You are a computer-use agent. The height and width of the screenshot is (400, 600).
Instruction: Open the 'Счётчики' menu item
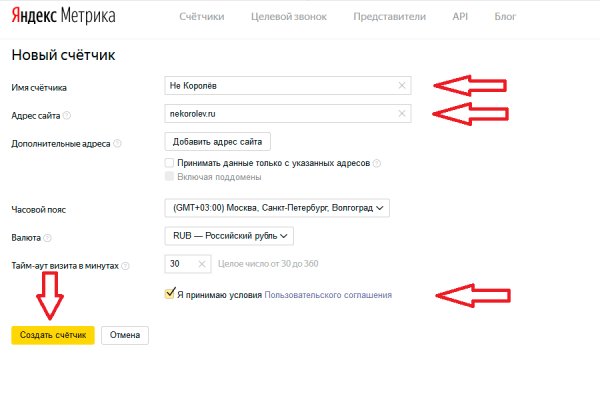click(201, 17)
